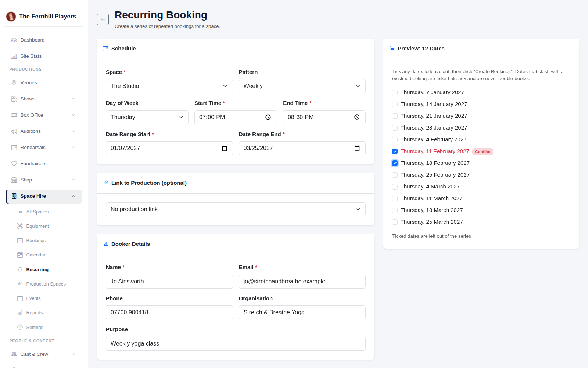Open the Day of Week dropdown
Image resolution: width=588 pixels, height=368 pixels.
[147, 117]
